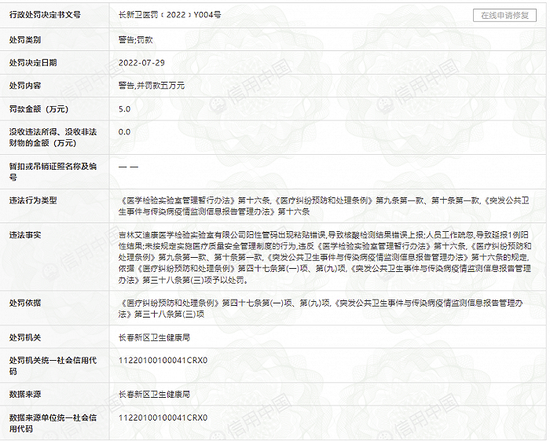Select the confiscated amount 0.0

click(125, 132)
